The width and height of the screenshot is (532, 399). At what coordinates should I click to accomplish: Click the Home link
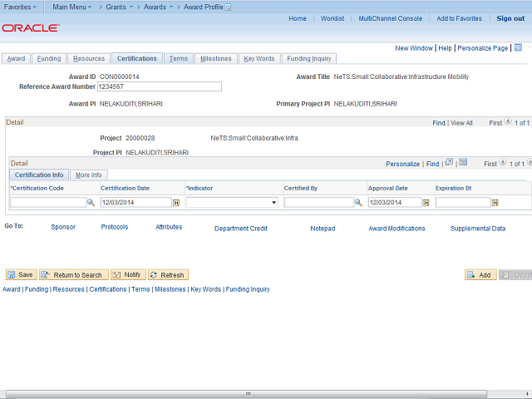click(x=298, y=18)
